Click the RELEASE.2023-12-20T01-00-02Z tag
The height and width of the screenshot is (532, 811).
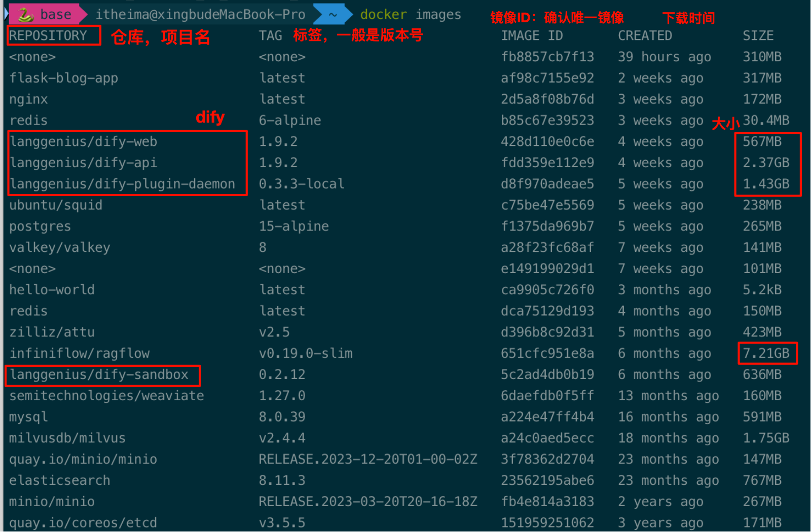coord(368,459)
